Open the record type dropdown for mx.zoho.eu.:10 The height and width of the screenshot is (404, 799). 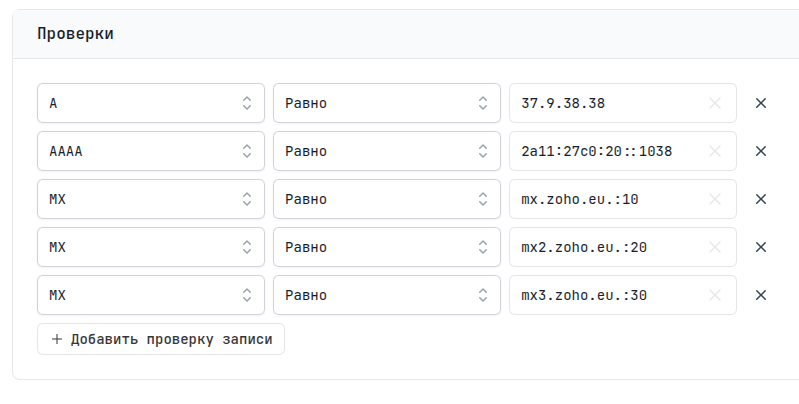point(150,199)
